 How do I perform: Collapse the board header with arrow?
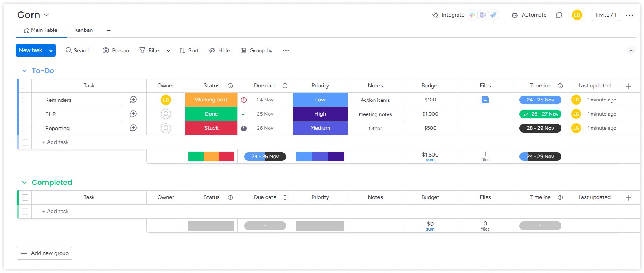pyautogui.click(x=631, y=50)
